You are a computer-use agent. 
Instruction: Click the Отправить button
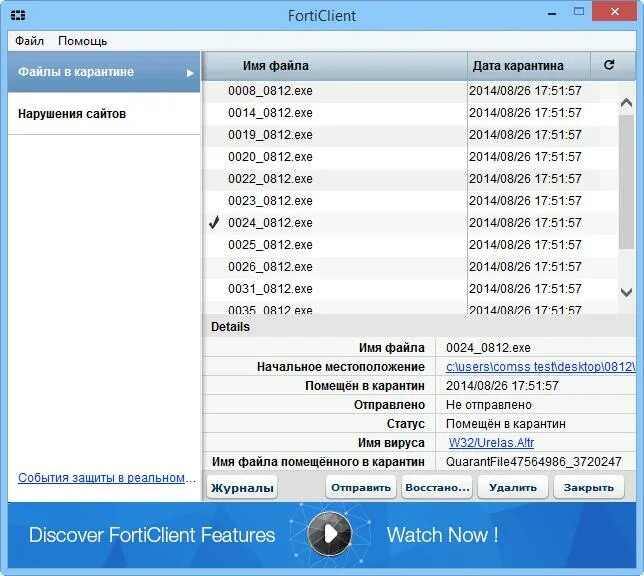(x=361, y=488)
